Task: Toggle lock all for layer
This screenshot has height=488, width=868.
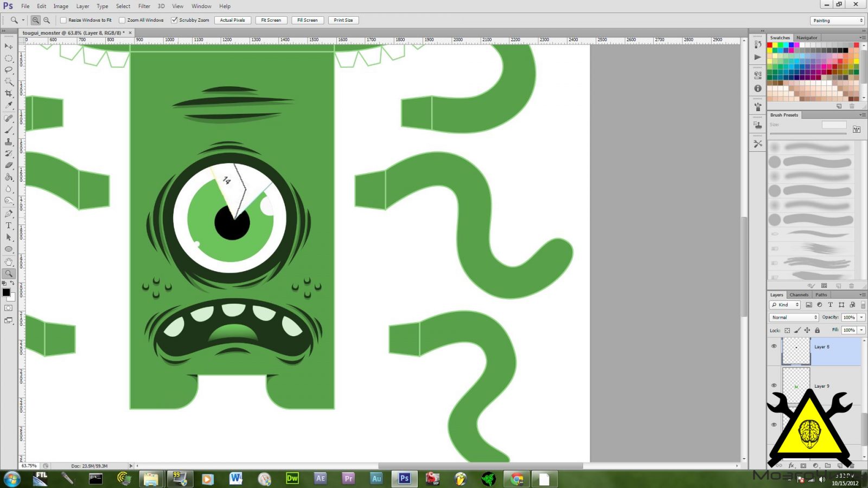Action: tap(817, 330)
